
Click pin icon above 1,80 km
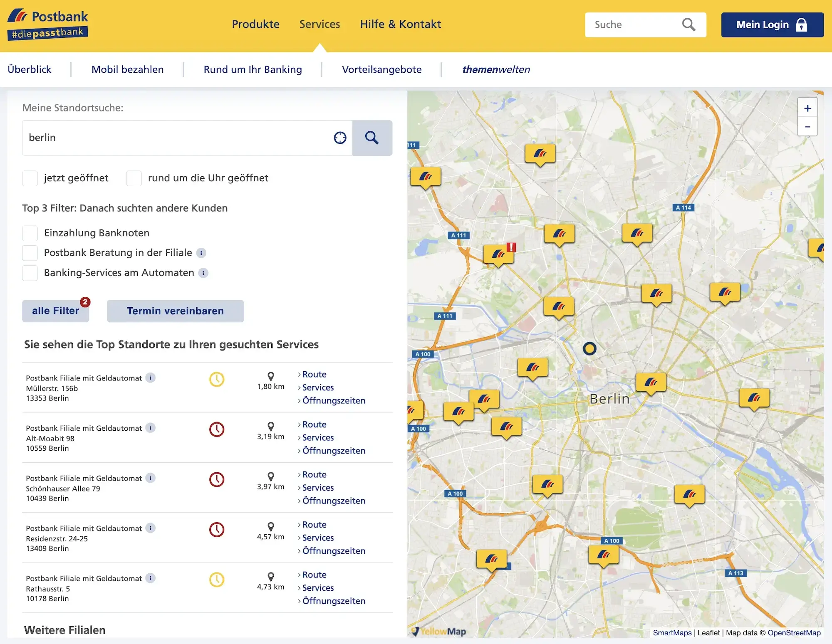[x=271, y=376]
